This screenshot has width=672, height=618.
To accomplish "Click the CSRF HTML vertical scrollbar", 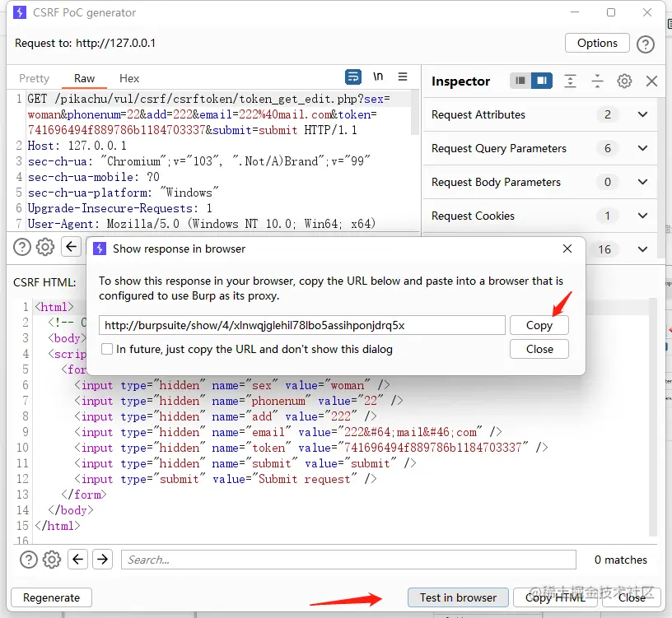I will [x=653, y=416].
